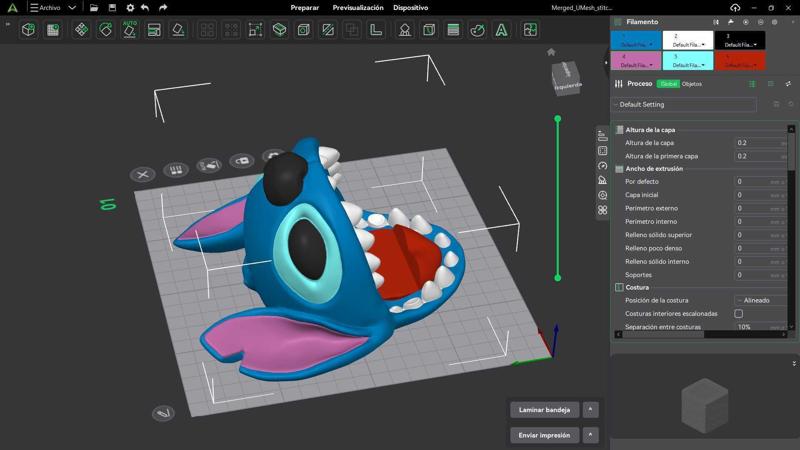The image size is (800, 450).
Task: Select the text emboss tool (A icon)
Action: (502, 30)
